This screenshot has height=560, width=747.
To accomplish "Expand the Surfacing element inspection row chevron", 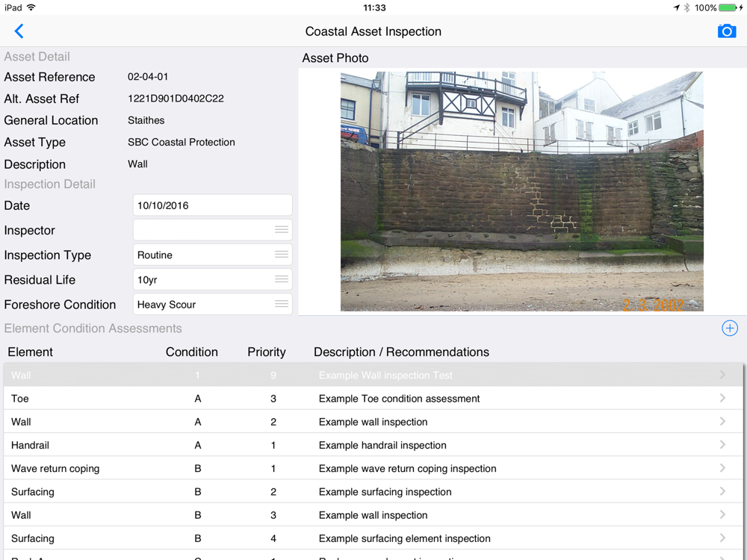I will tap(722, 538).
